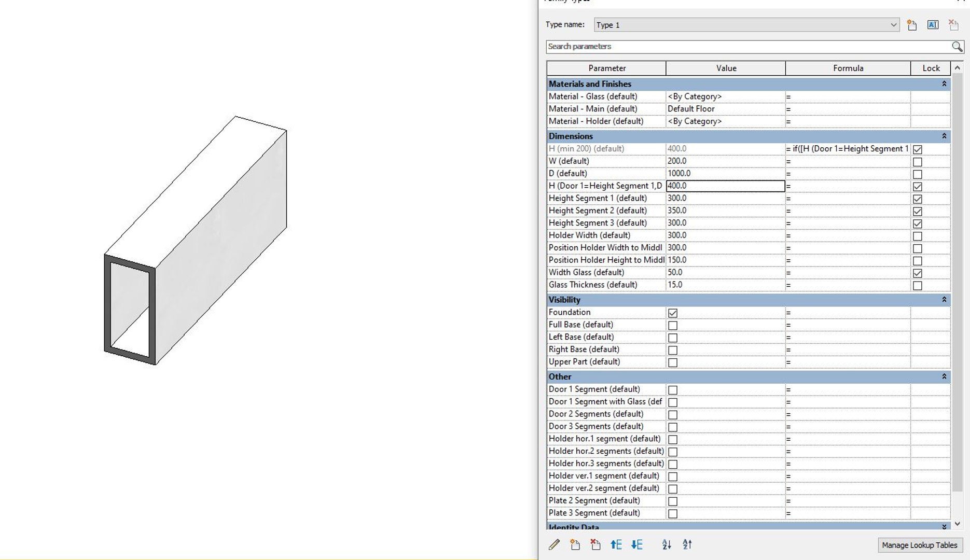Collapse the Other section
The height and width of the screenshot is (560, 970).
coord(944,377)
